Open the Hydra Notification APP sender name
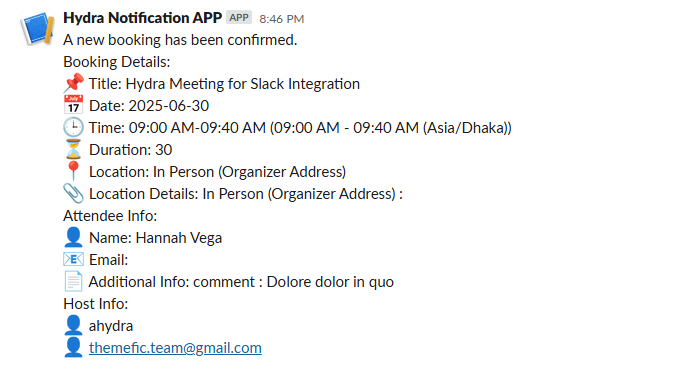698x369 pixels. click(x=142, y=18)
